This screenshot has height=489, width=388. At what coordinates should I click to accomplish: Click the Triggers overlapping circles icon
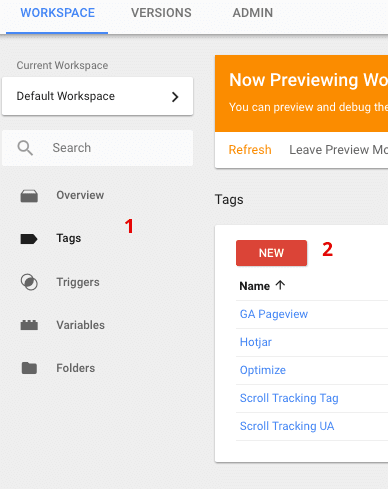pos(29,282)
